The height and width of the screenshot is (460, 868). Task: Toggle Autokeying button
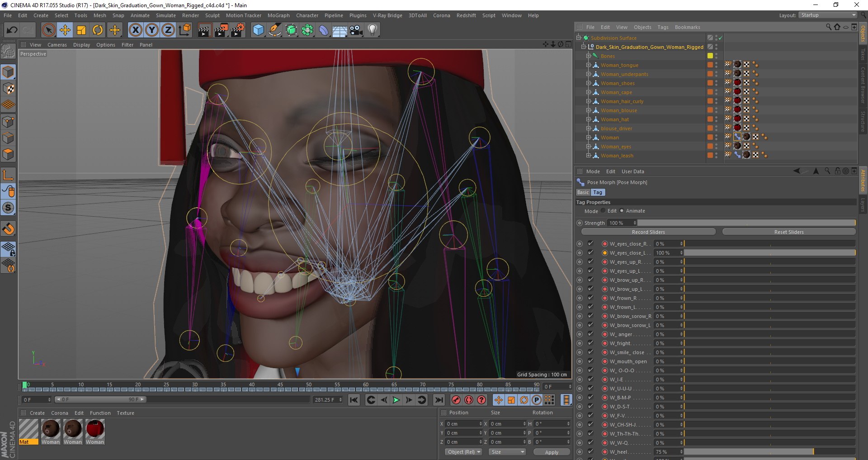(469, 400)
